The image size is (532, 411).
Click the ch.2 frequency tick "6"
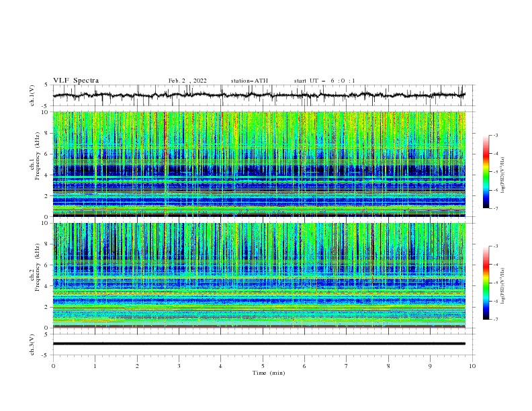(48, 265)
